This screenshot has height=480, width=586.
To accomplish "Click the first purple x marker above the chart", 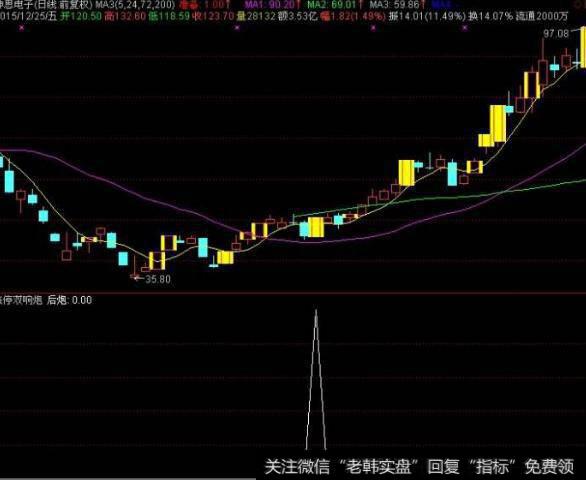I will point(22,28).
